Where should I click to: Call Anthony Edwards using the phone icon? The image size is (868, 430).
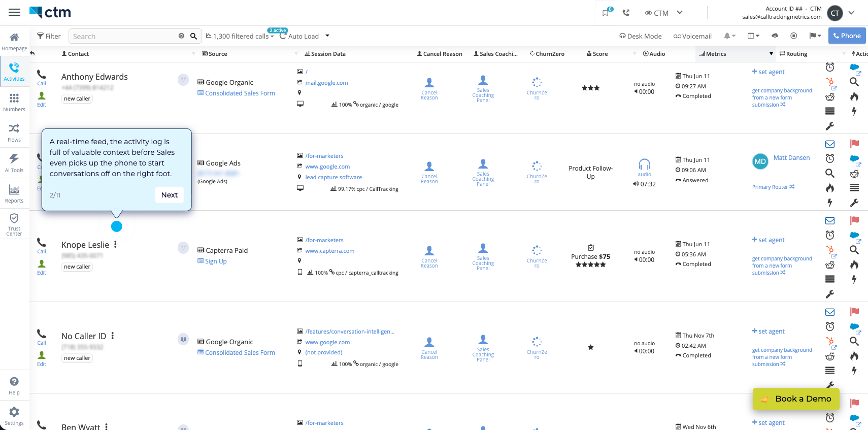coord(42,77)
